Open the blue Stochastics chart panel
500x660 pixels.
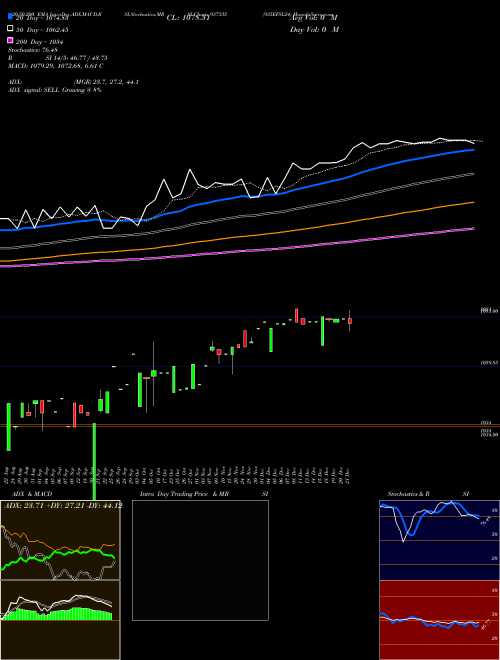pyautogui.click(x=439, y=540)
